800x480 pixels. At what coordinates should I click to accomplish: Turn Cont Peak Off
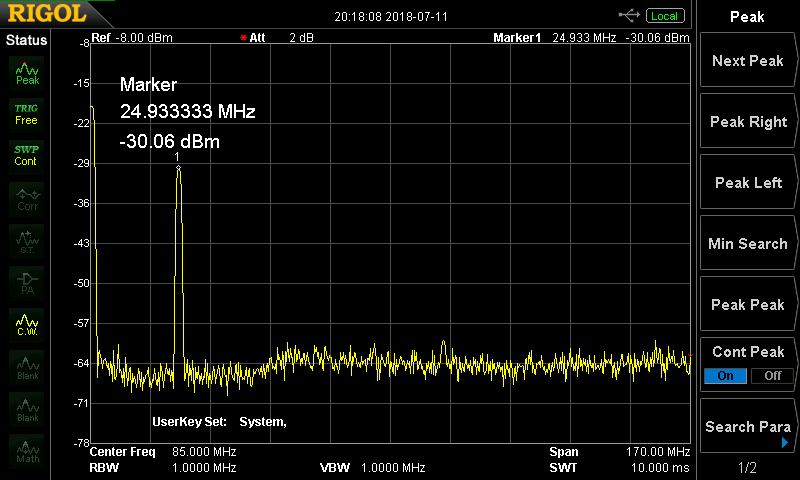coord(772,376)
